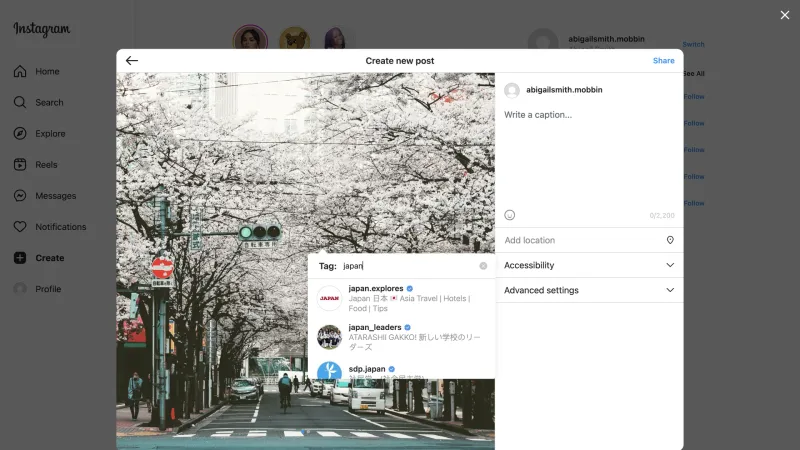Viewport: 800px width, 450px height.
Task: Click the Create plus icon
Action: (x=20, y=258)
